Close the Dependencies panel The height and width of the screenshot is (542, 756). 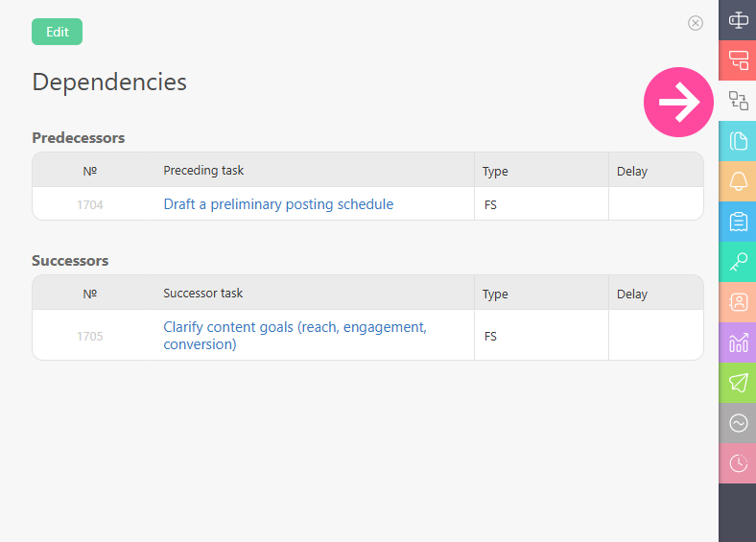(696, 23)
